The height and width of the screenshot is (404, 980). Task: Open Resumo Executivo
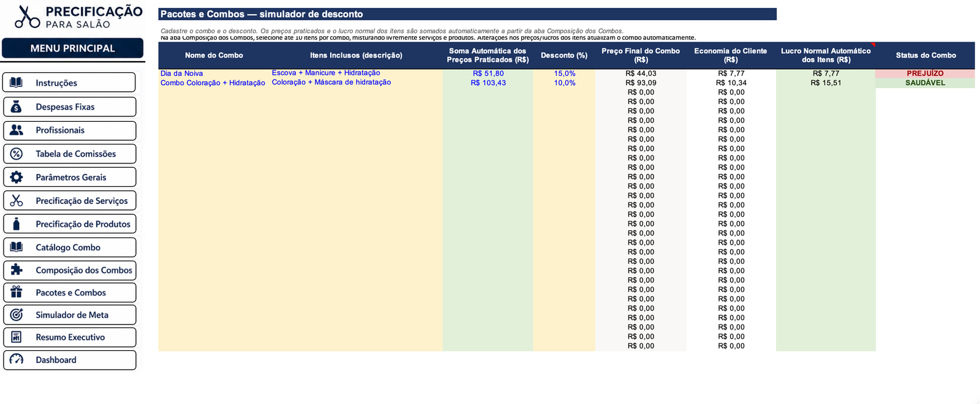[x=69, y=337]
